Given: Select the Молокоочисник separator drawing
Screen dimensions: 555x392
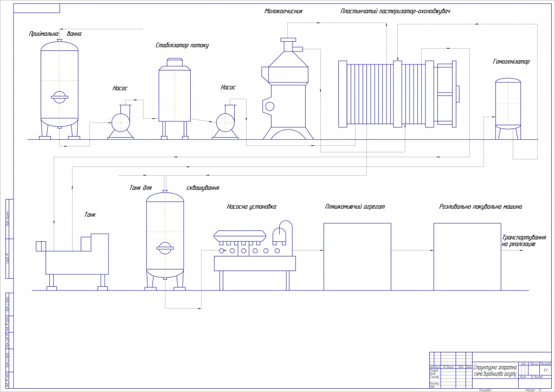Looking at the screenshot, I should click(288, 88).
